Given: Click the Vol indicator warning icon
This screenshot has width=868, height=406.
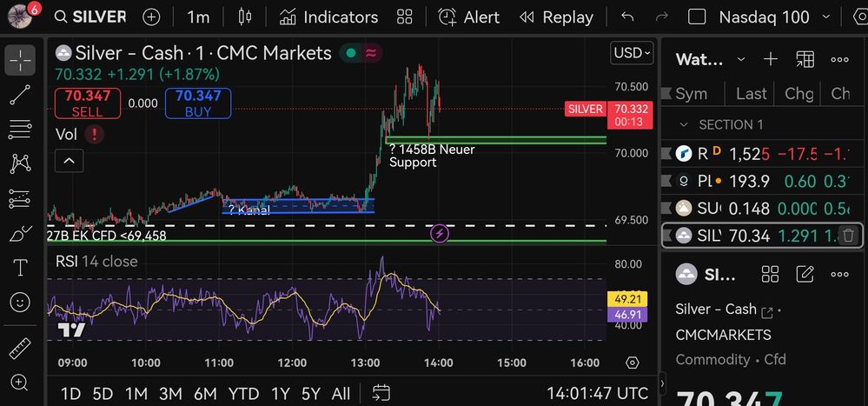Looking at the screenshot, I should (95, 134).
